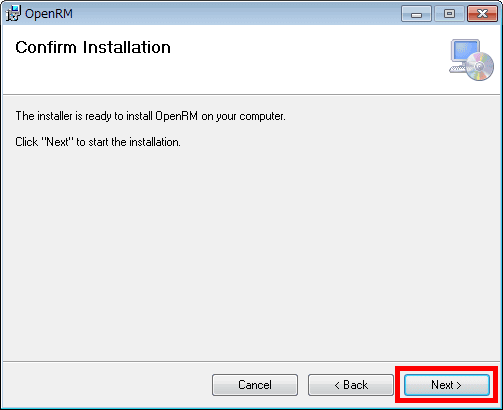This screenshot has height=410, width=503.
Task: Click the OpenRM installer icon in title bar
Action: (x=13, y=14)
